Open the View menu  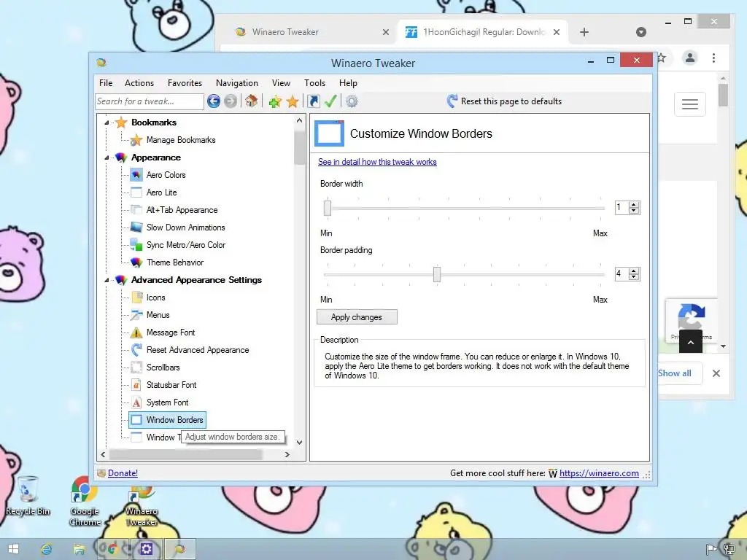pyautogui.click(x=281, y=83)
